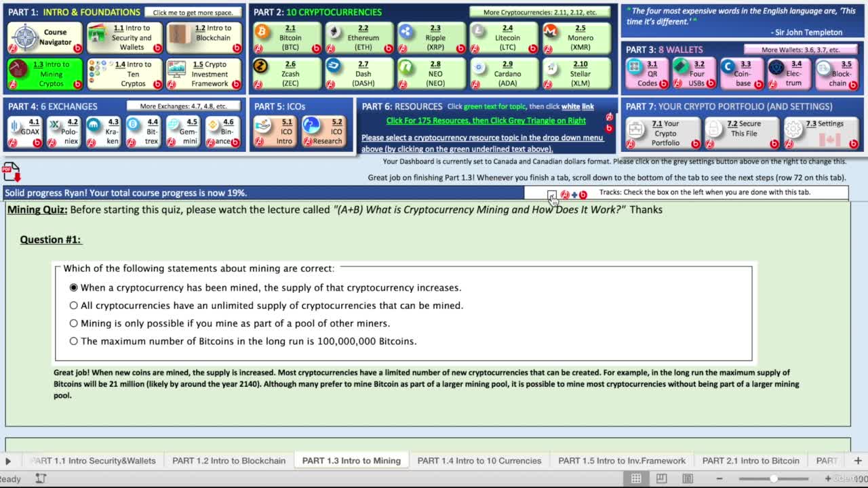Open the 7.3 Settings gear icon
Screen dimensions: 868x488
point(793,128)
